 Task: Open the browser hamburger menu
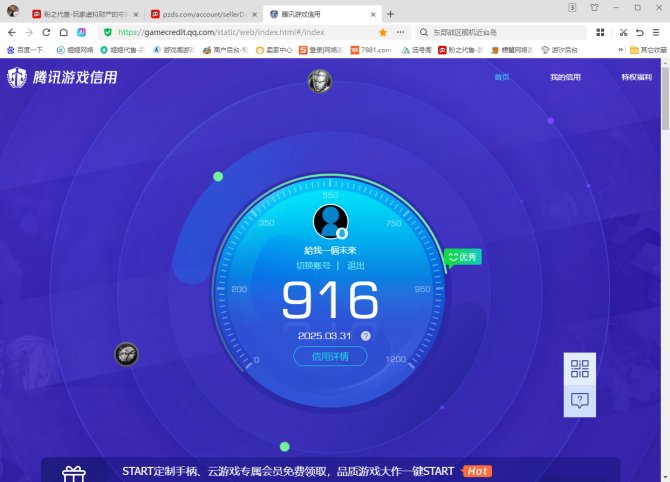[656, 32]
